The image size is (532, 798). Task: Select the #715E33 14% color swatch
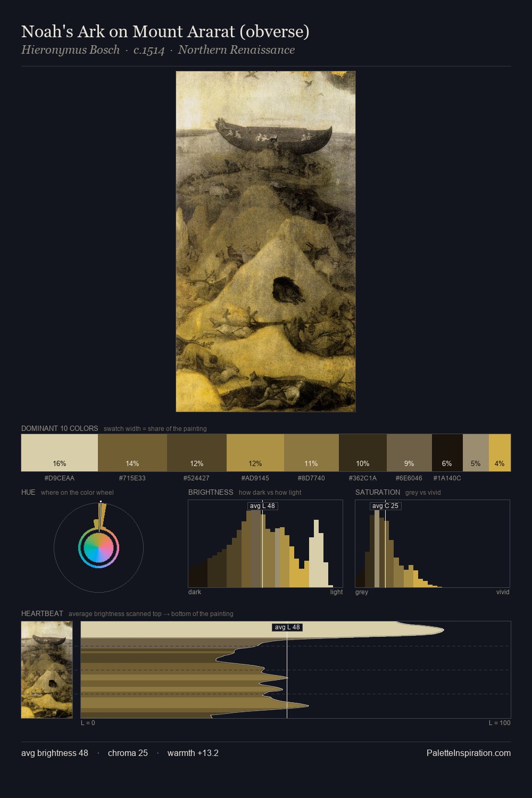[132, 453]
